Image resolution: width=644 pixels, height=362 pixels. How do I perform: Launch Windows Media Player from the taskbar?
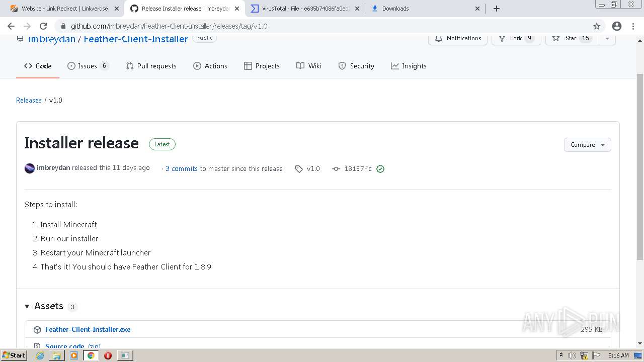(x=74, y=355)
